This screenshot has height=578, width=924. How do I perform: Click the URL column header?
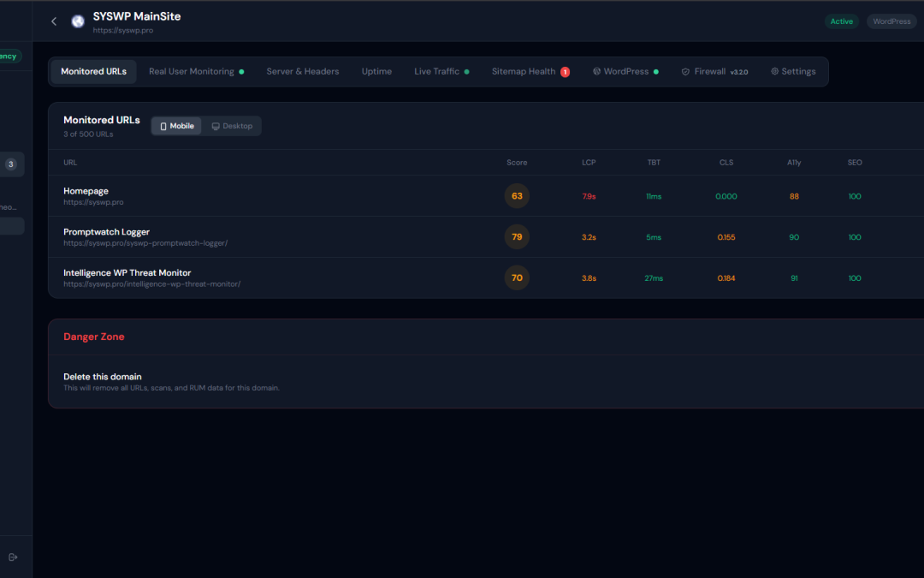[70, 163]
